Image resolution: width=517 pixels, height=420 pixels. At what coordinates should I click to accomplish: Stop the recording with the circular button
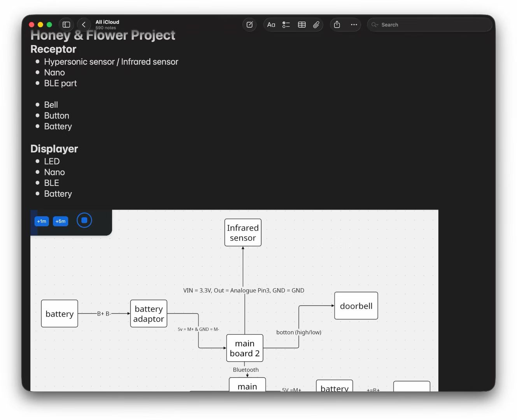click(84, 220)
